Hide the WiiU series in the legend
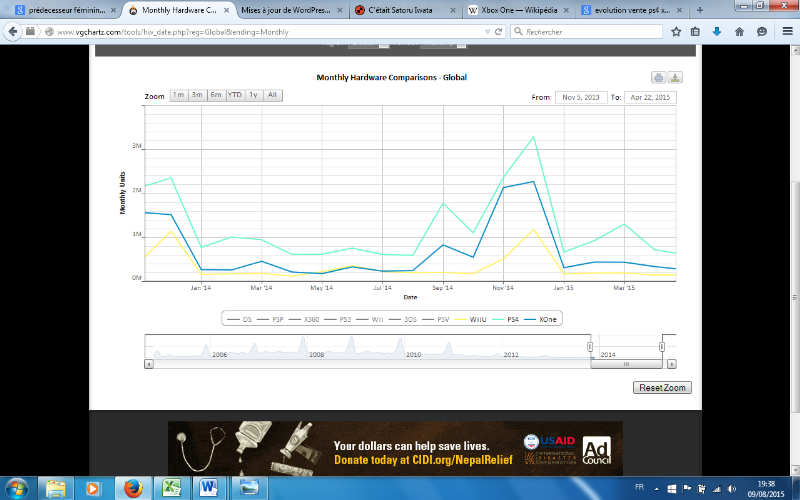800x500 pixels. click(470, 319)
